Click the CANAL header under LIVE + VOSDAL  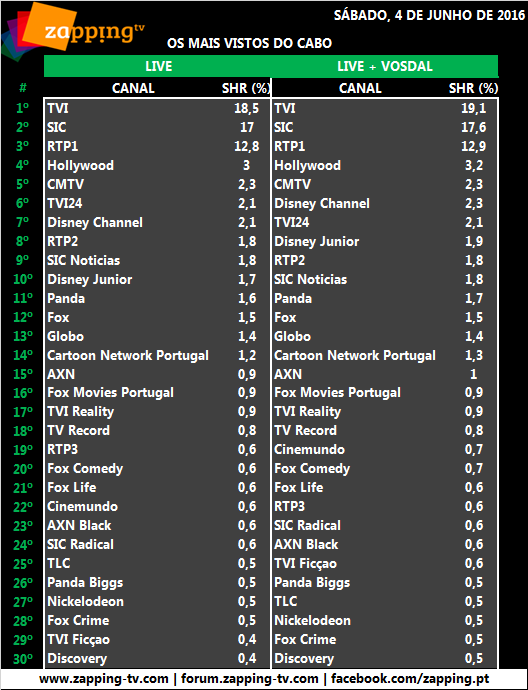360,88
